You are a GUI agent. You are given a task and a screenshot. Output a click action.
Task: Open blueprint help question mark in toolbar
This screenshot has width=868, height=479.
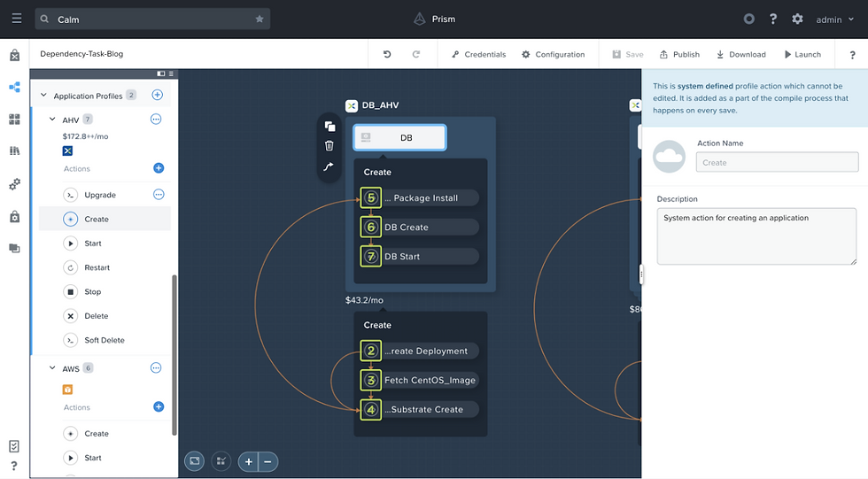[x=852, y=55]
